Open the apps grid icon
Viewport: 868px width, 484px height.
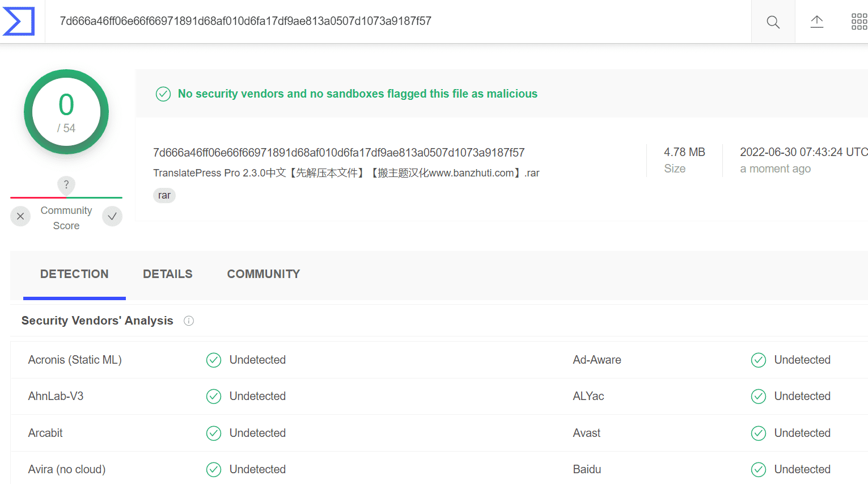tap(859, 22)
